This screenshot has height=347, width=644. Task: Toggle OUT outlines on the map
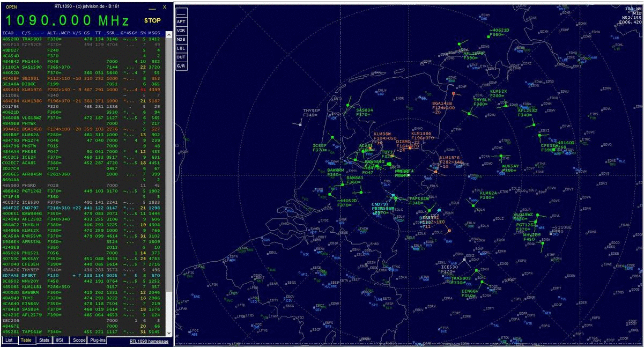coord(181,56)
